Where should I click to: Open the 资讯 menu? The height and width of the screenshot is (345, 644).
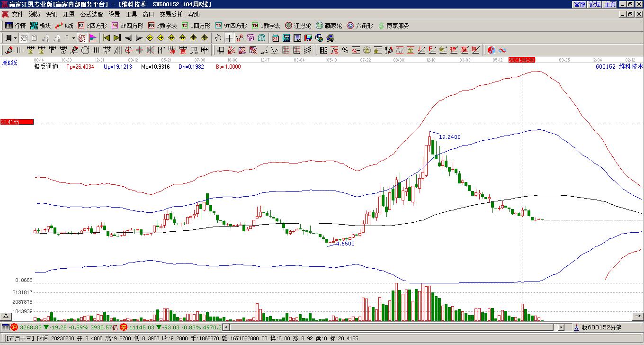click(x=52, y=14)
